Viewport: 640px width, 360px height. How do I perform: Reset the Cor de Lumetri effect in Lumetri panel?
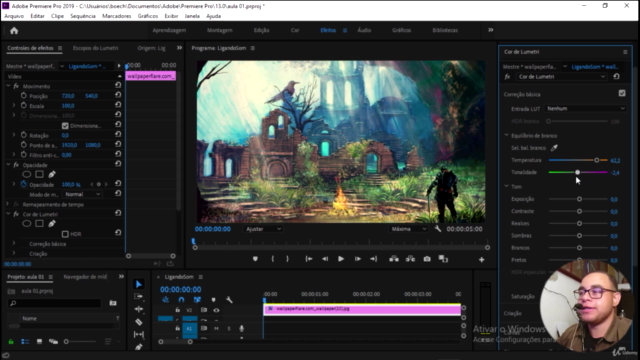[x=616, y=76]
